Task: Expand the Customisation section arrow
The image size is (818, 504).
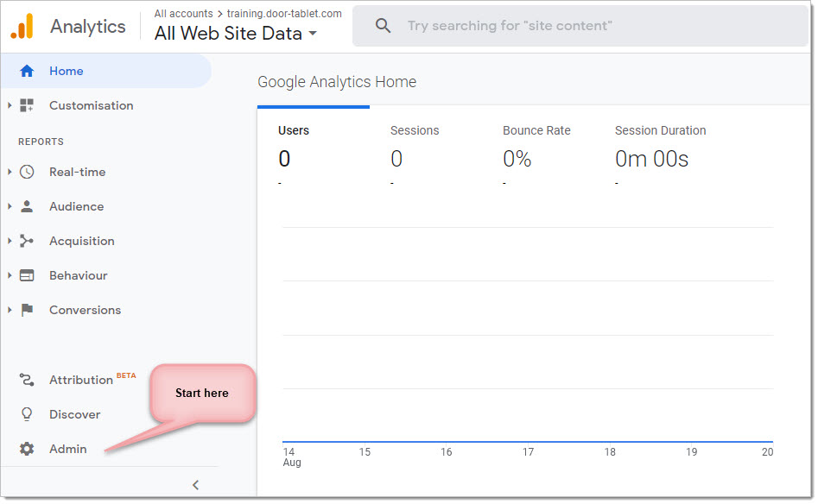Action: (10, 105)
